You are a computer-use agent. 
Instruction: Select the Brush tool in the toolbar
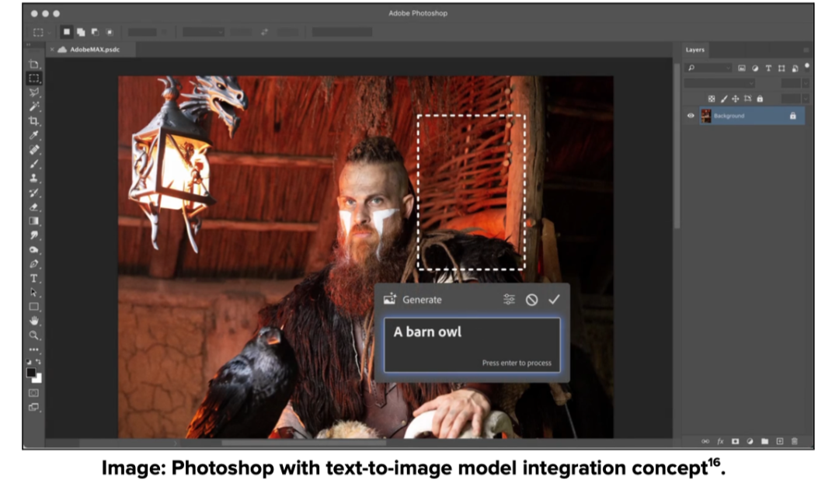pos(33,164)
